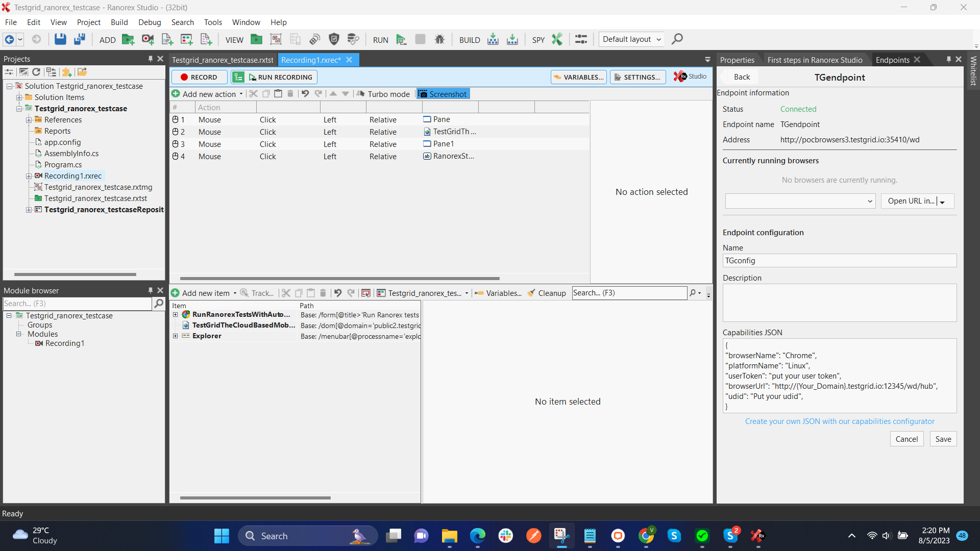
Task: Click the open folder icon in Projects toolbar
Action: tap(82, 72)
